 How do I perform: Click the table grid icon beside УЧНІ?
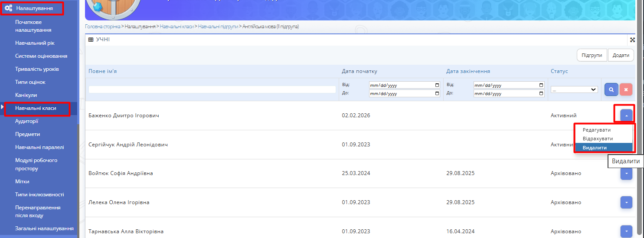coord(91,40)
